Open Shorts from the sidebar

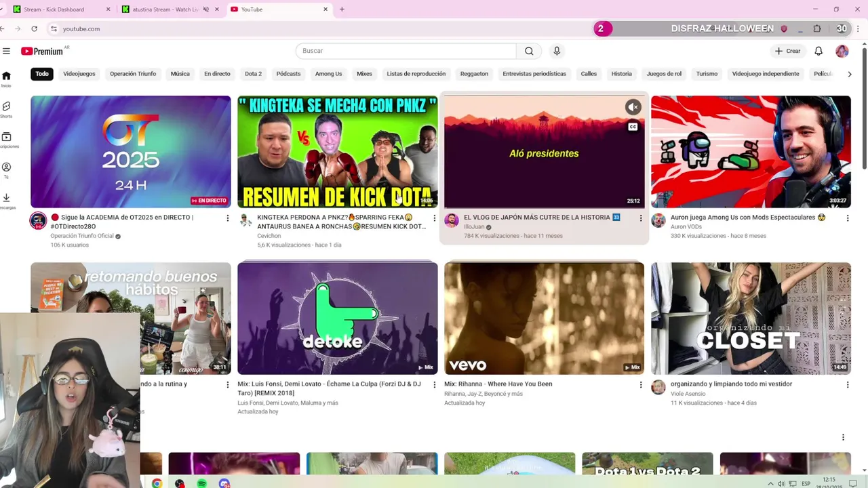[6, 109]
